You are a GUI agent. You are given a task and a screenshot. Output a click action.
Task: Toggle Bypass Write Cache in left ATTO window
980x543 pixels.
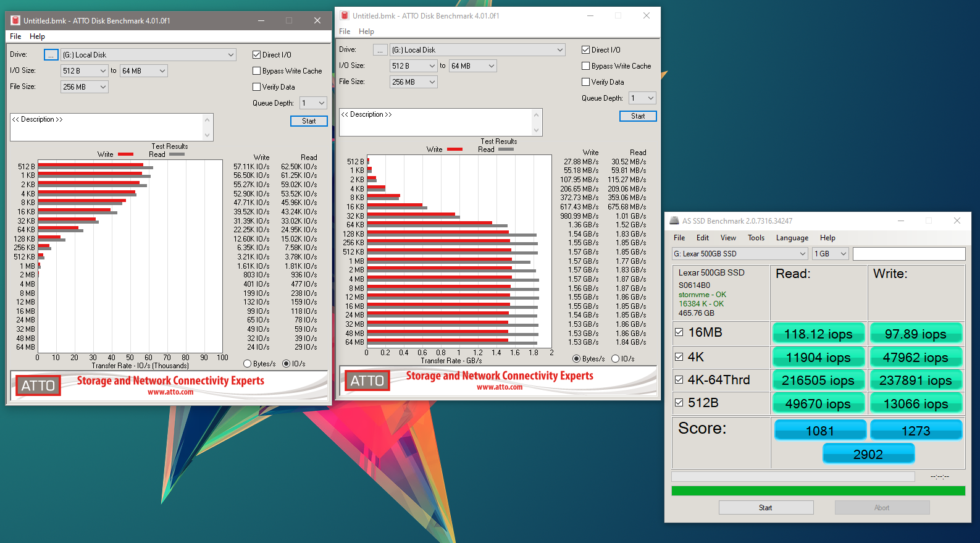point(256,71)
